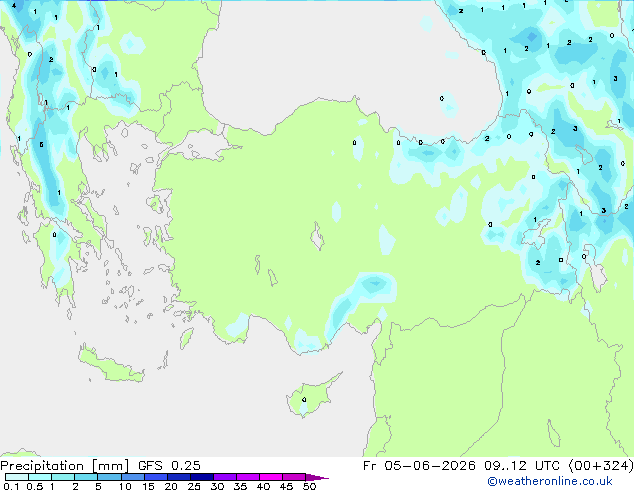Click the 25–30 mm dark navy legend box
Screen dimensions: 634x490
(x=201, y=477)
